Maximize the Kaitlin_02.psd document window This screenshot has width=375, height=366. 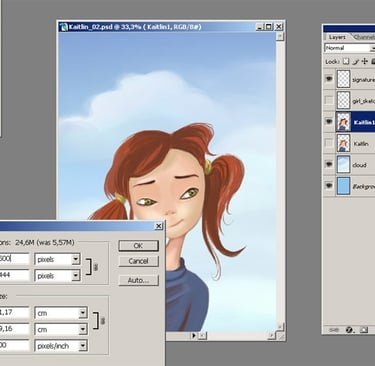click(x=269, y=27)
